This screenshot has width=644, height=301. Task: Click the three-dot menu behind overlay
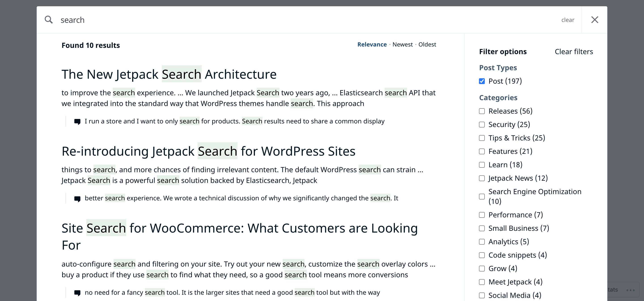(631, 290)
